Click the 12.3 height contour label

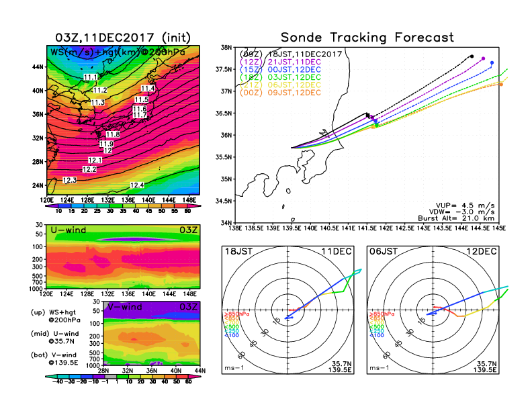(69, 180)
